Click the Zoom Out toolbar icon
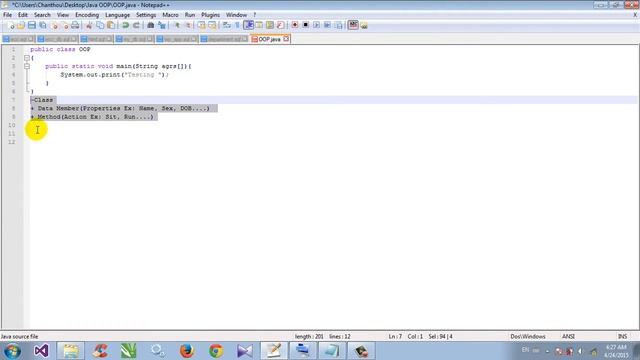Viewport: 640px width, 360px height. [x=188, y=25]
